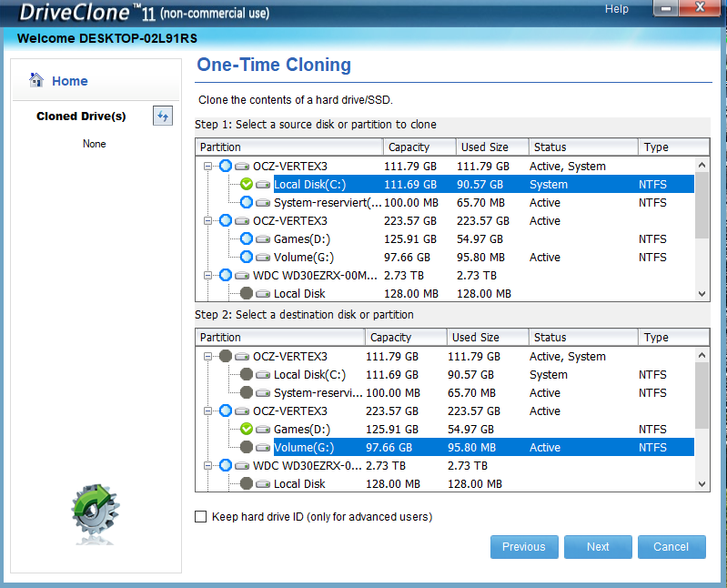Click source list scroll up arrow
Screen dimensions: 727x588
point(702,165)
